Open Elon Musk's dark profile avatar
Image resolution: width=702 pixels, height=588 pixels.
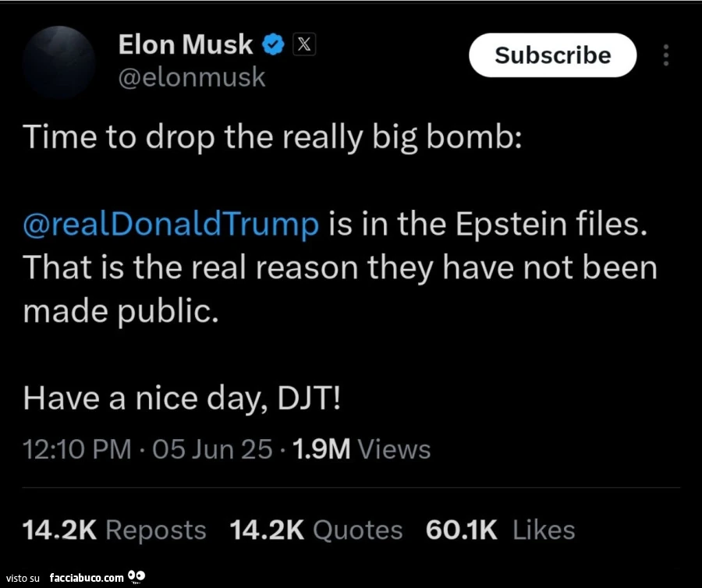pos(59,62)
